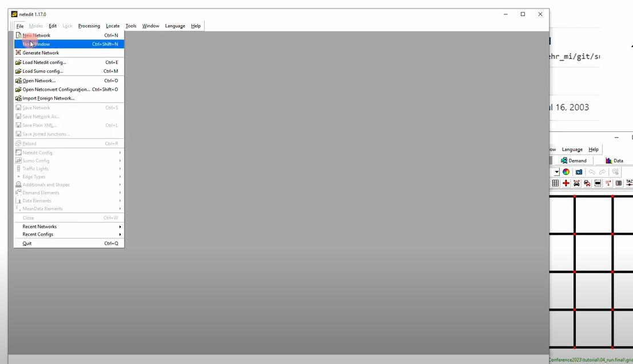Screen dimensions: 633x364
Task: Expand the Traffic Lights submenu
Action: 69,169
